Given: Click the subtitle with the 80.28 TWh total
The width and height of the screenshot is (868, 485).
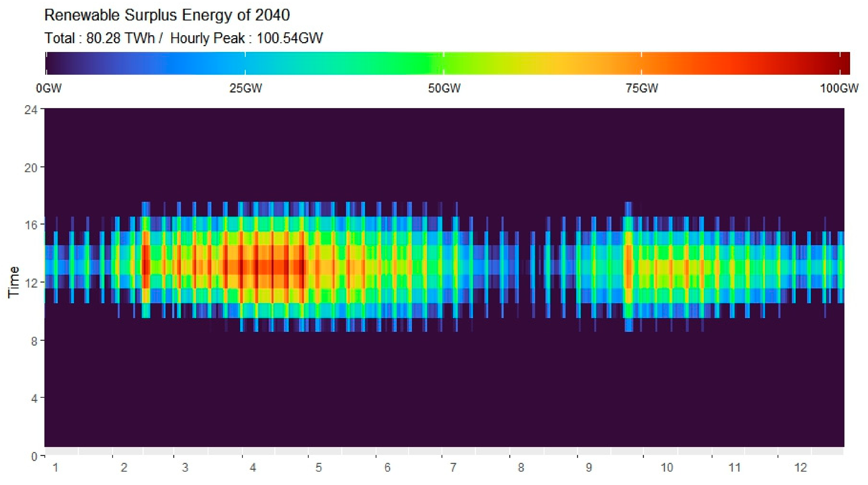Looking at the screenshot, I should [184, 38].
